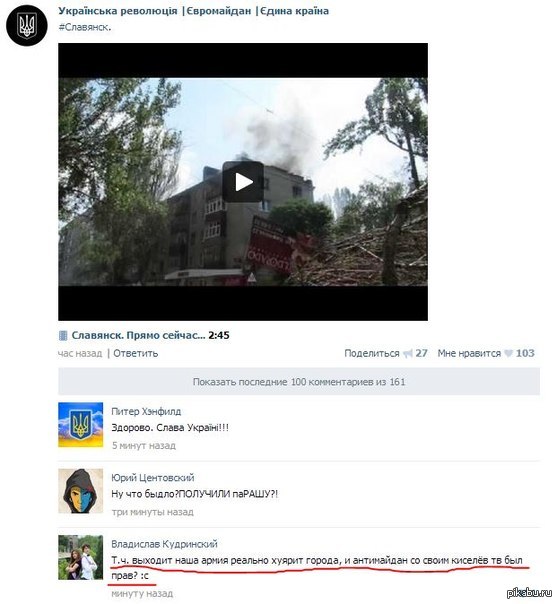Open Владислав Кудринский's avatar photo
Viewport: 557px width, 604px height.
(x=81, y=557)
